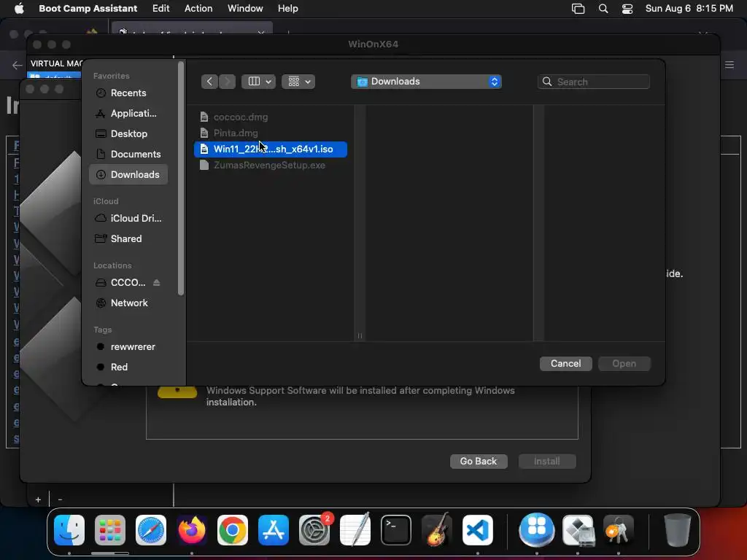The image size is (747, 560).
Task: Select ZumasRevengeSetup.exe file
Action: (x=270, y=166)
